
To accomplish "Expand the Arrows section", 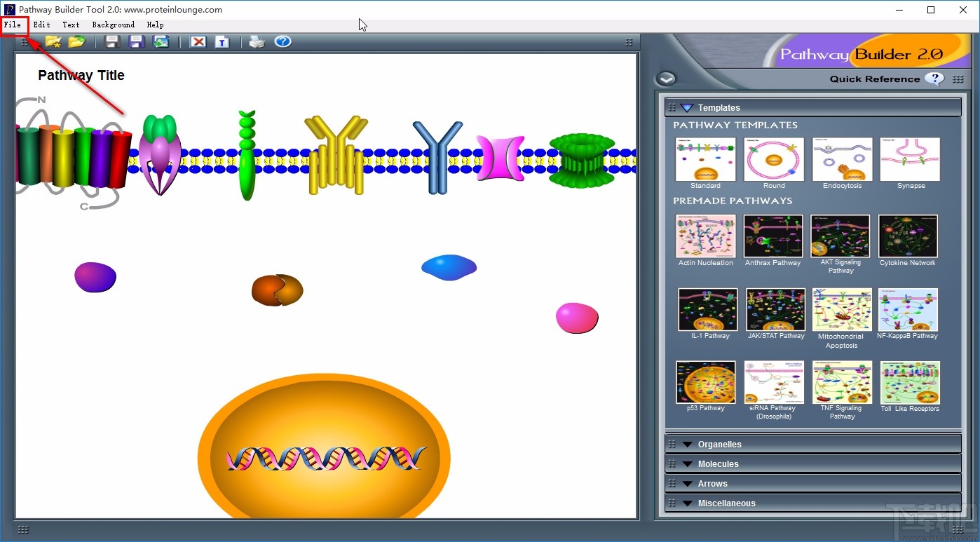I will pyautogui.click(x=813, y=483).
